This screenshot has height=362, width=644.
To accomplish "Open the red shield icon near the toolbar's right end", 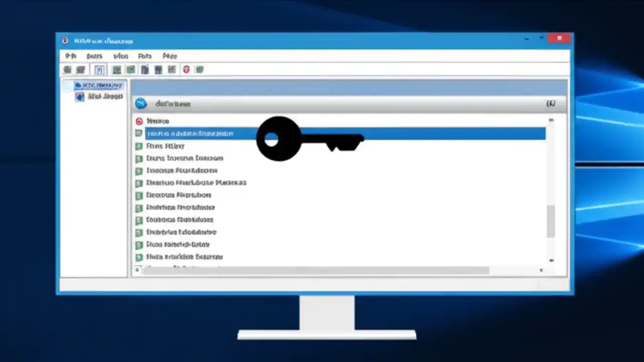I will [186, 69].
